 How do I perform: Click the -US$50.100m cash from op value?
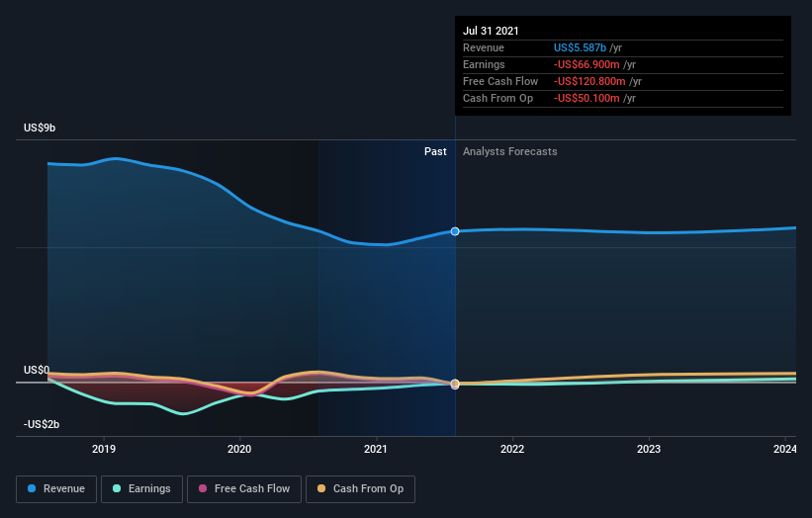pyautogui.click(x=586, y=98)
